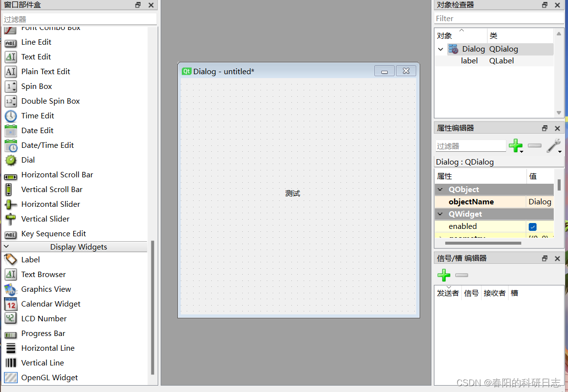Select the Dial widget in the widget box
Image resolution: width=568 pixels, height=392 pixels.
[28, 160]
